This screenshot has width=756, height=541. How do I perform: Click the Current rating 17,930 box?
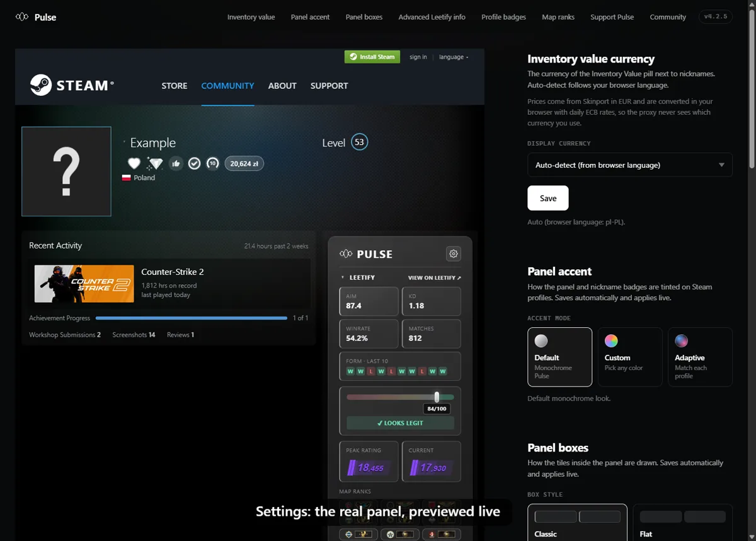[432, 462]
